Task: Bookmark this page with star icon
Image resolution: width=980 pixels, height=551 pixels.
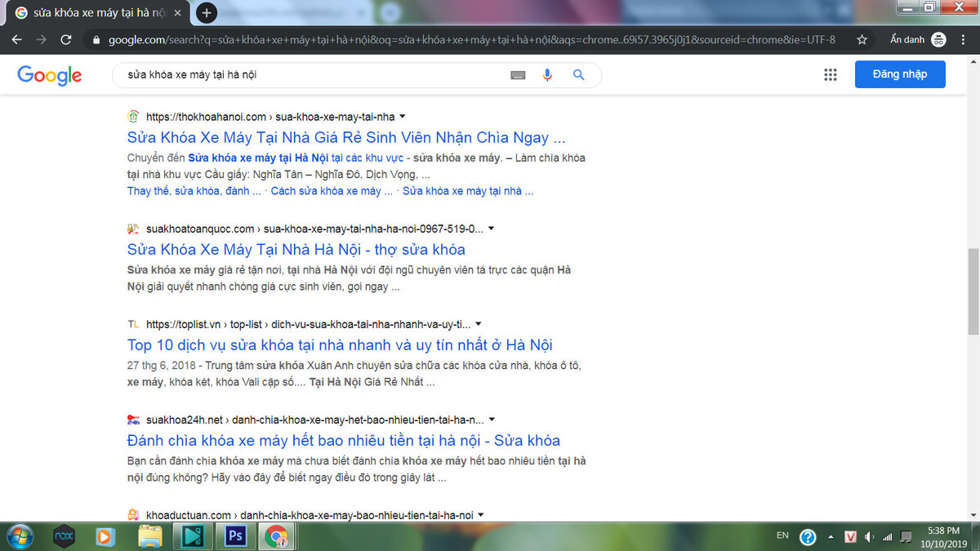Action: 862,39
